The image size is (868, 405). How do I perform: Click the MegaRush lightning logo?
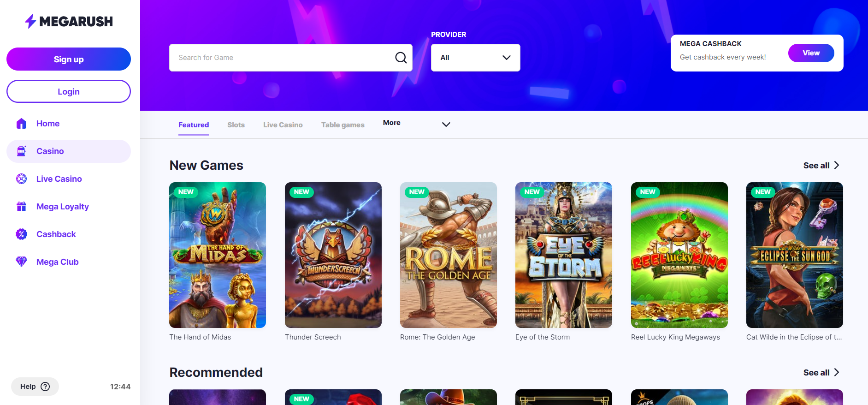[x=69, y=21]
